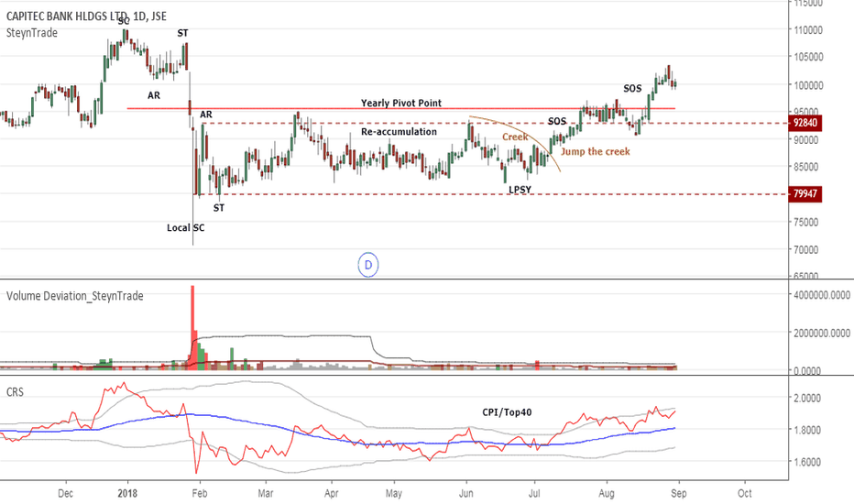Screen dimensions: 854x504
Task: Click 4000000.0000 on the volume axis
Action: [x=822, y=295]
